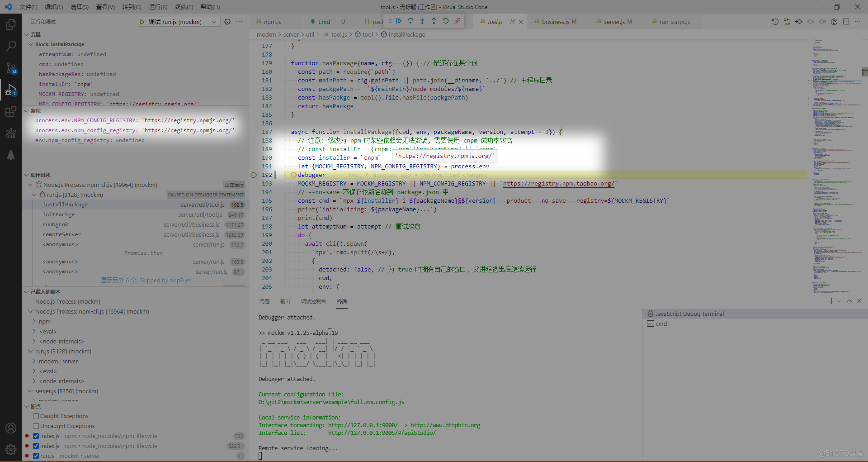The image size is (868, 462).
Task: Open the editor's more actions ellipsis
Action: (858, 22)
